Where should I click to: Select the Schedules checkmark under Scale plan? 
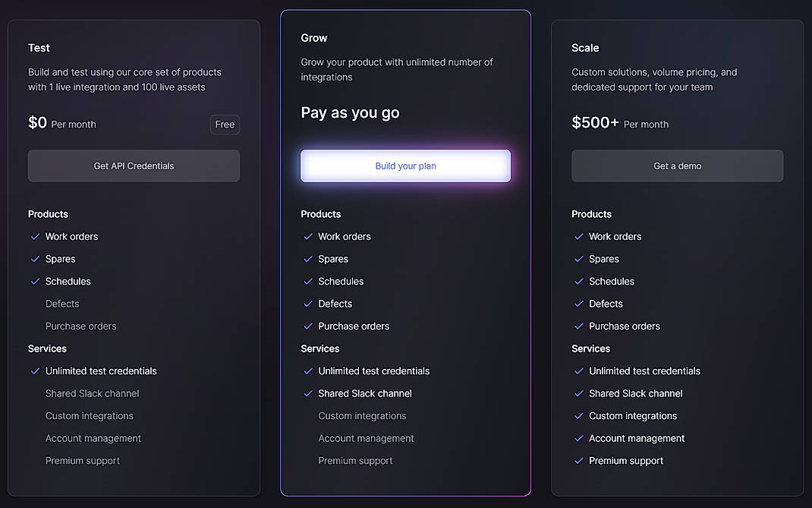[x=578, y=282]
